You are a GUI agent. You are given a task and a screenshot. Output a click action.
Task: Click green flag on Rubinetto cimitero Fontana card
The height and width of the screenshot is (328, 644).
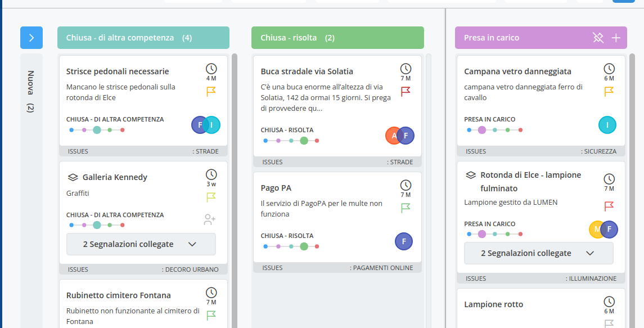[211, 315]
